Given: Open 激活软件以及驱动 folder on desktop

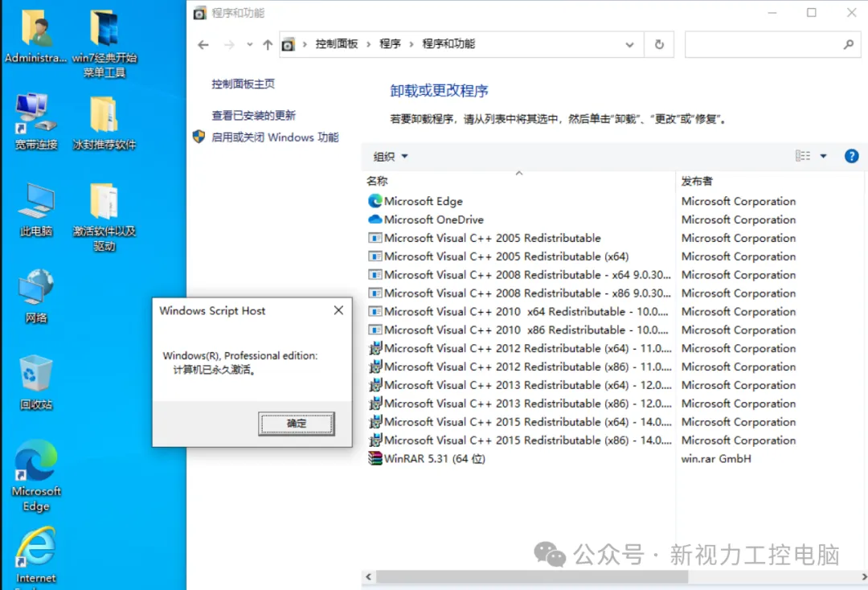Looking at the screenshot, I should (104, 217).
